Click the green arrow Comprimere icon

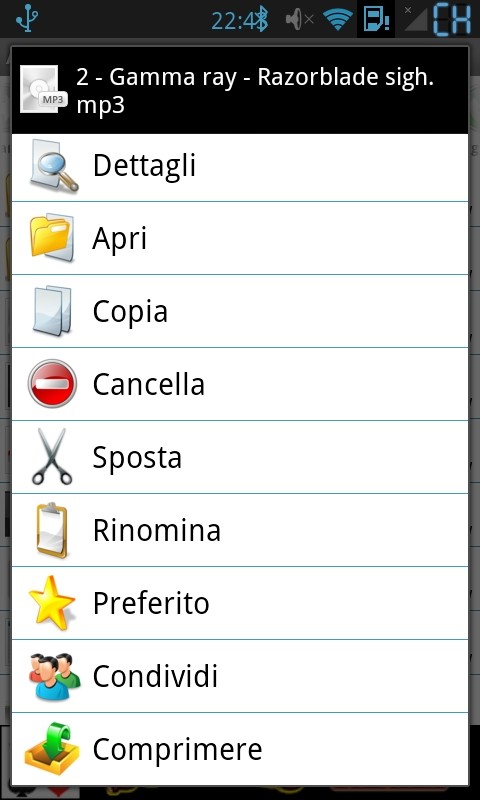[52, 749]
